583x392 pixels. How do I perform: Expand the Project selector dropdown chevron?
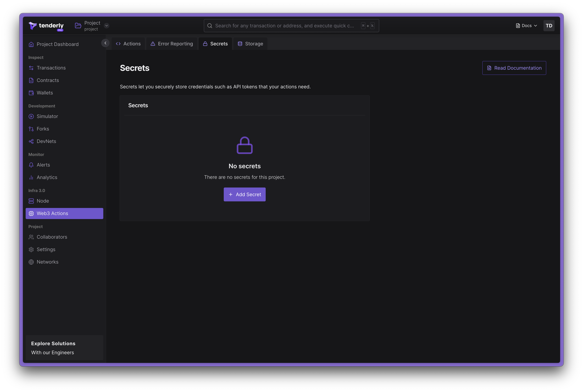tap(107, 25)
